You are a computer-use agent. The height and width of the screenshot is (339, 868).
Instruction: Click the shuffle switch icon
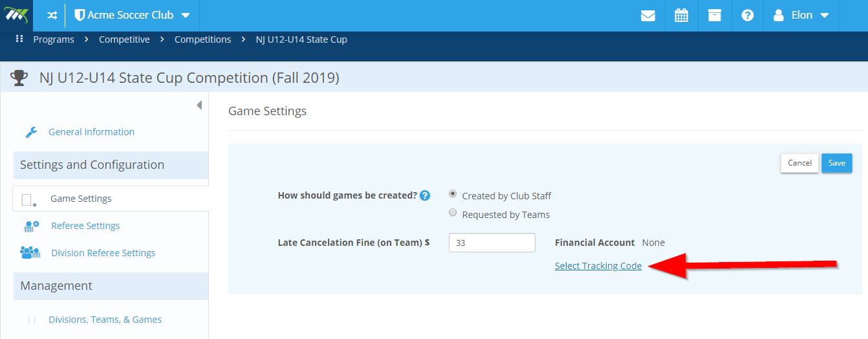52,15
